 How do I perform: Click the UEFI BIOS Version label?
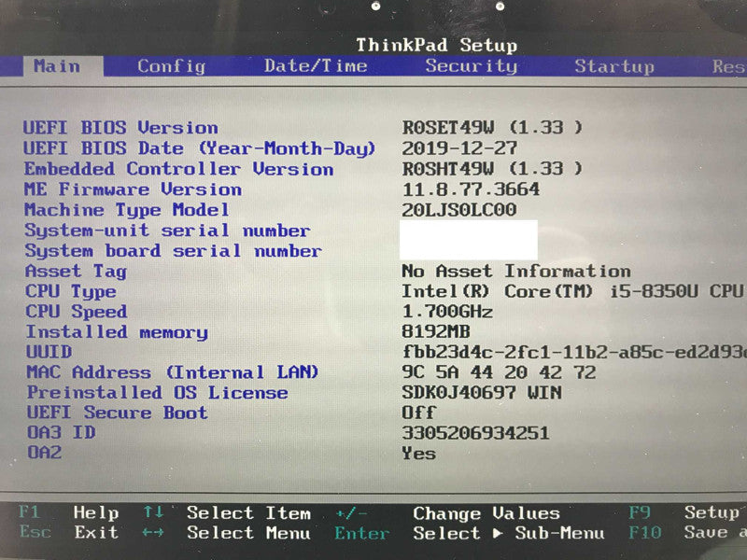click(120, 128)
